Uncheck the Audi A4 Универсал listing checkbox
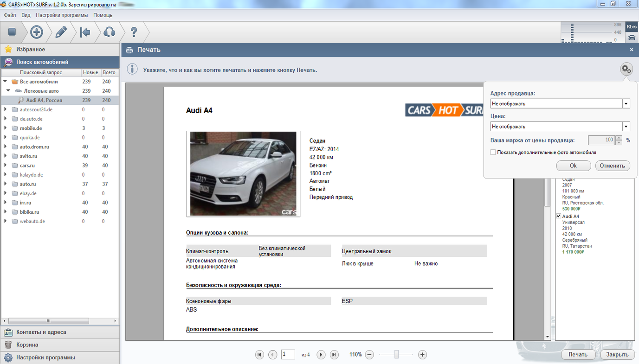Screen dimensions: 639x364 click(559, 216)
